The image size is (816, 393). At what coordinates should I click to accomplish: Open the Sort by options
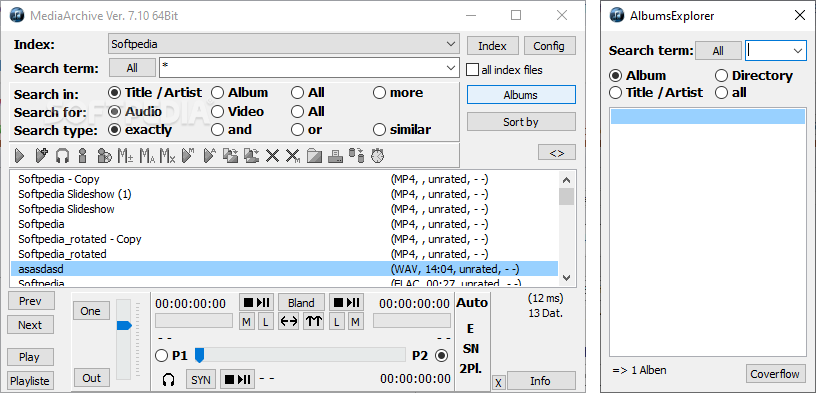pos(521,122)
